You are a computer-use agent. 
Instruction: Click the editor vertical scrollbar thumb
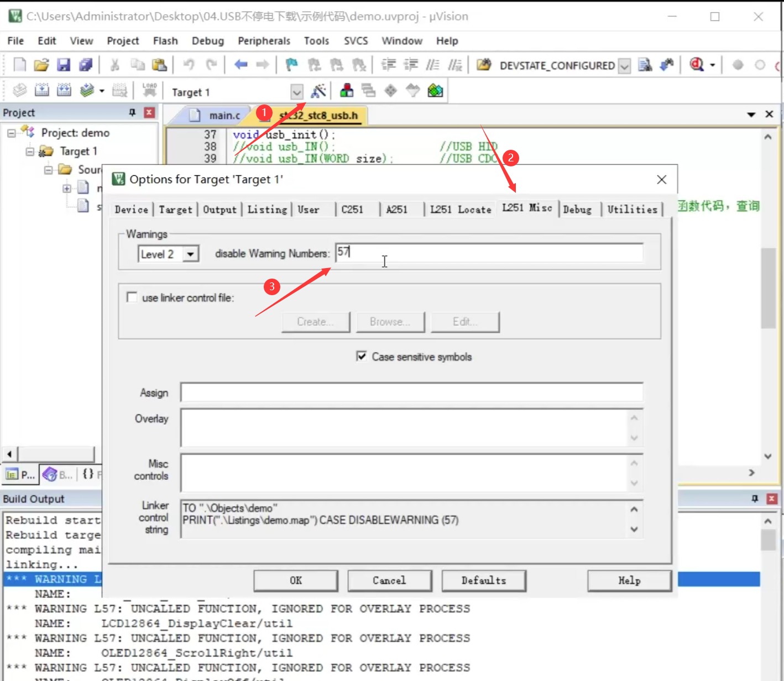pos(768,288)
